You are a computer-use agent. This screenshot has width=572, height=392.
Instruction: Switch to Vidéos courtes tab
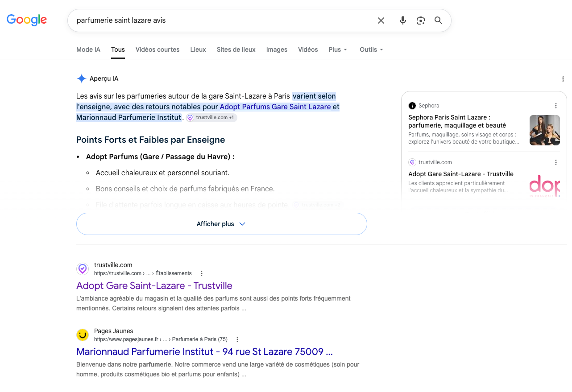coord(158,50)
